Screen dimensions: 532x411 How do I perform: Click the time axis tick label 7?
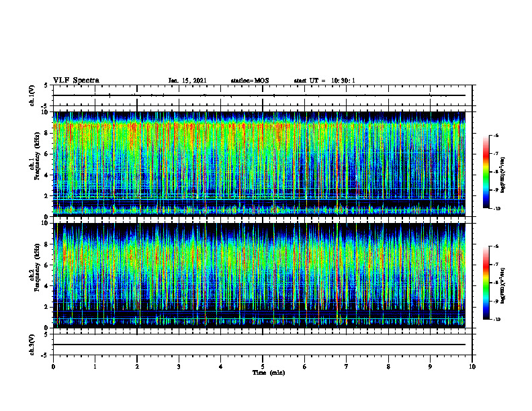(x=347, y=367)
